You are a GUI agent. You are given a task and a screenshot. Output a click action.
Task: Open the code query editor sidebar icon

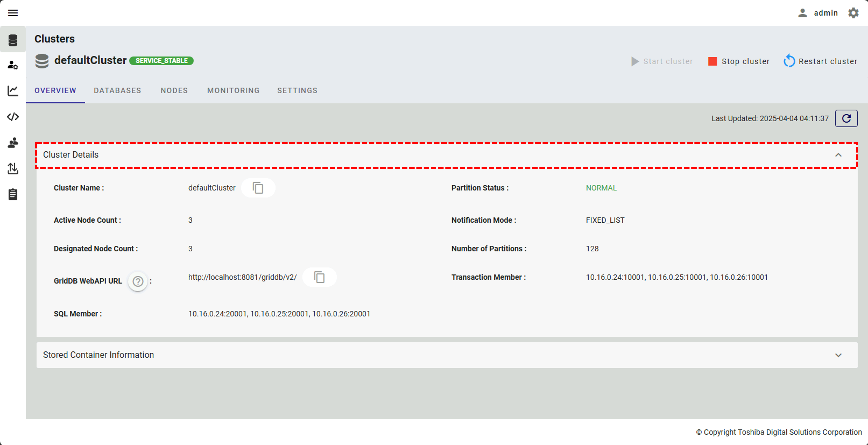13,117
